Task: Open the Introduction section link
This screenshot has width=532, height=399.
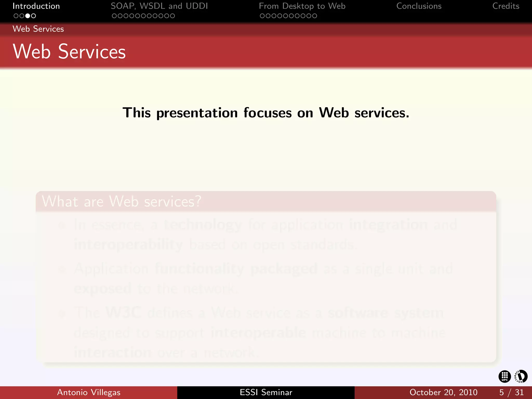Action: [x=36, y=6]
